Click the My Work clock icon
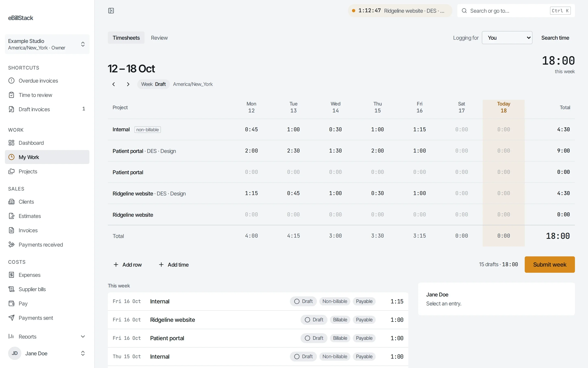The image size is (588, 368). coord(11,157)
